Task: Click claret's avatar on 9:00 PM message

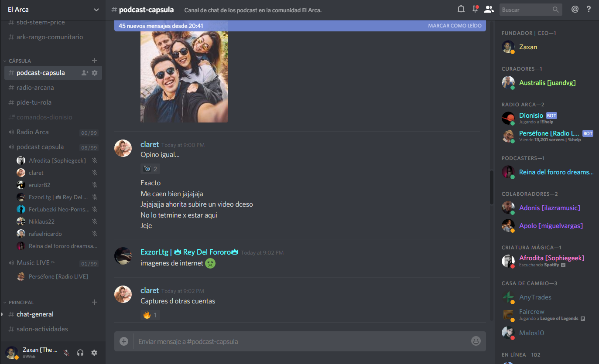Action: (123, 148)
